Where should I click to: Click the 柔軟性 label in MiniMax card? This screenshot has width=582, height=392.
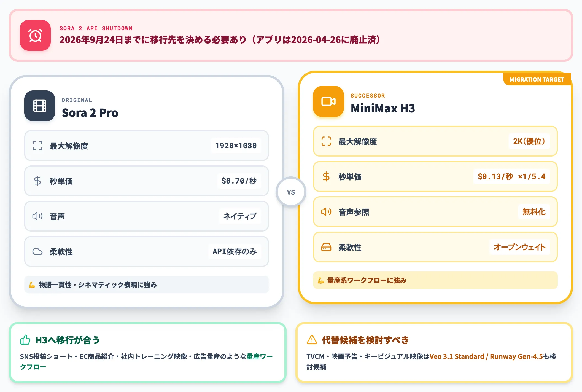(350, 247)
